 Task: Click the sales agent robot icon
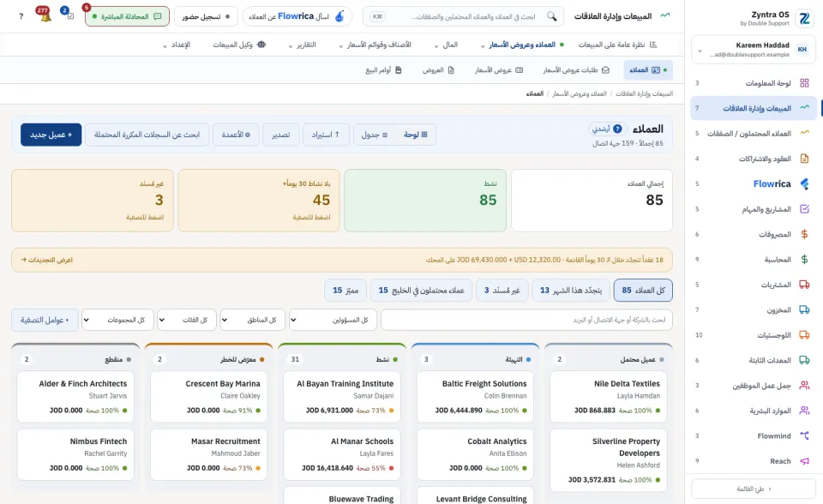(x=261, y=45)
